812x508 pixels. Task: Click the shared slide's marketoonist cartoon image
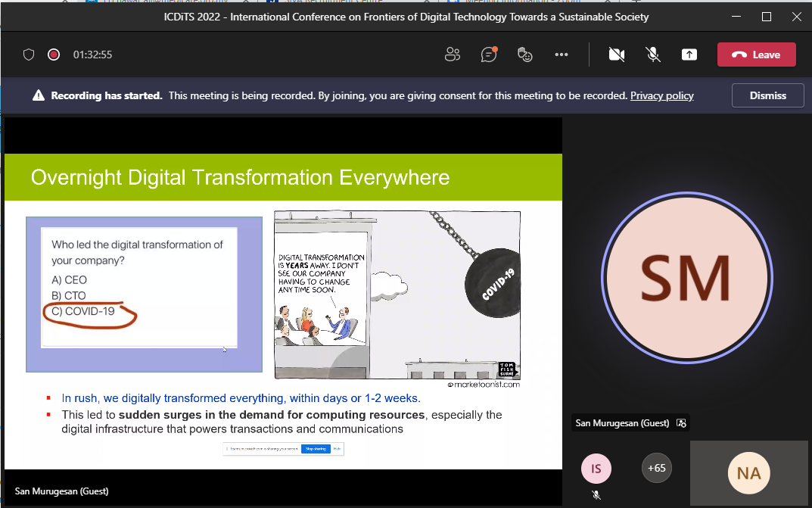coord(397,295)
